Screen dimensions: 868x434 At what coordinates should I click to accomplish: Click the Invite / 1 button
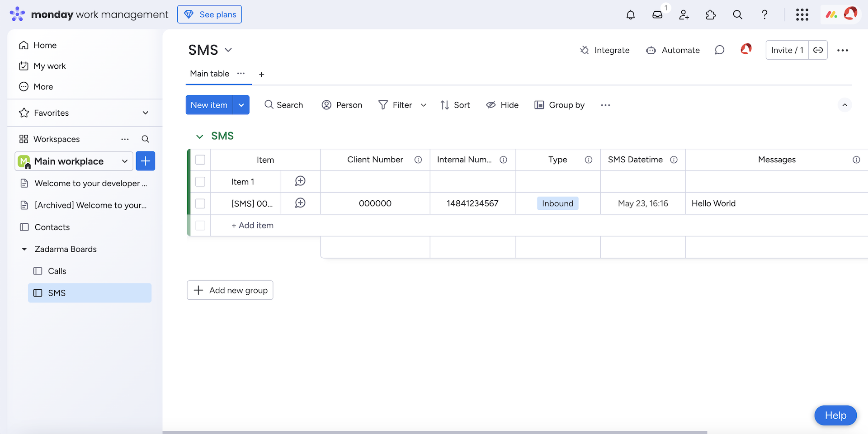tap(787, 50)
